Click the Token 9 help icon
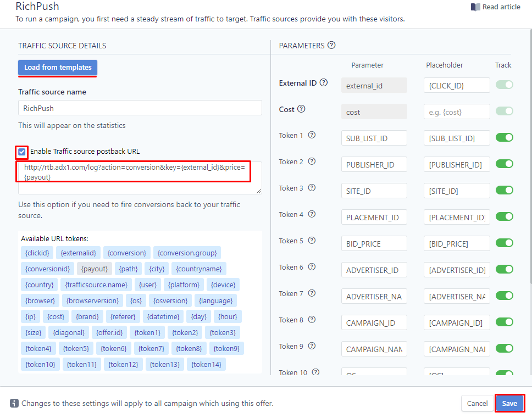This screenshot has width=532, height=418. click(312, 346)
